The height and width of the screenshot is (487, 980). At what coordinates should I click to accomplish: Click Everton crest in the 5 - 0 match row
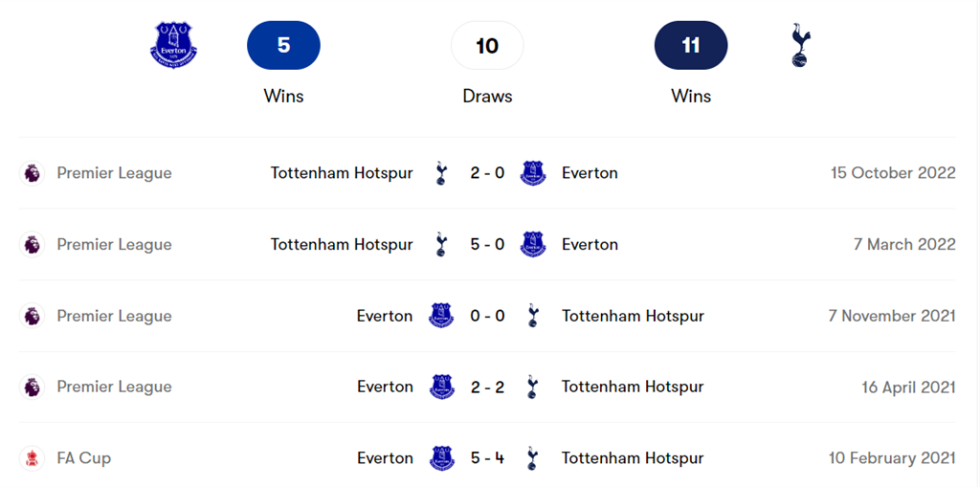coord(532,244)
